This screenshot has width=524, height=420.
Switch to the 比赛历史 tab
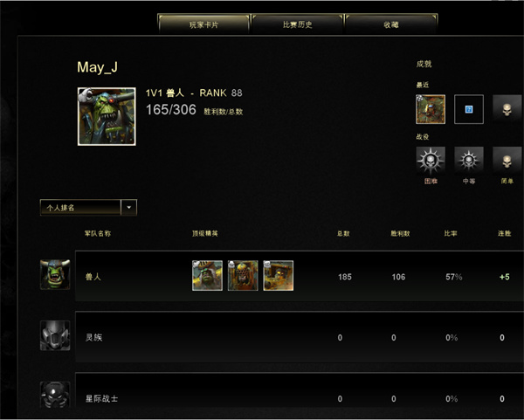click(x=297, y=24)
